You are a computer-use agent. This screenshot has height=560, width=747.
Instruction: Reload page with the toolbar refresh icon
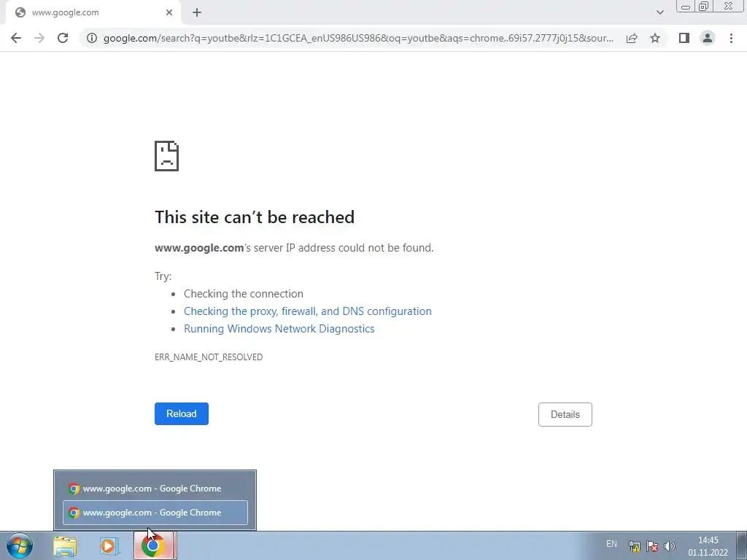(63, 38)
